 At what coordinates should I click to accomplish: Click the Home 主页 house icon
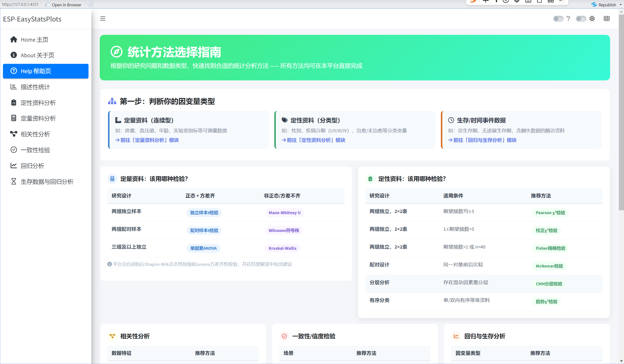tap(14, 40)
